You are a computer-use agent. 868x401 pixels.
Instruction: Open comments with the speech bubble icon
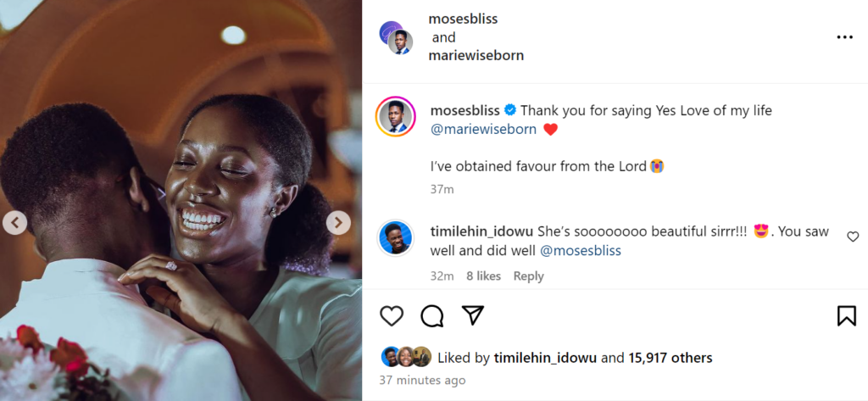pos(432,316)
